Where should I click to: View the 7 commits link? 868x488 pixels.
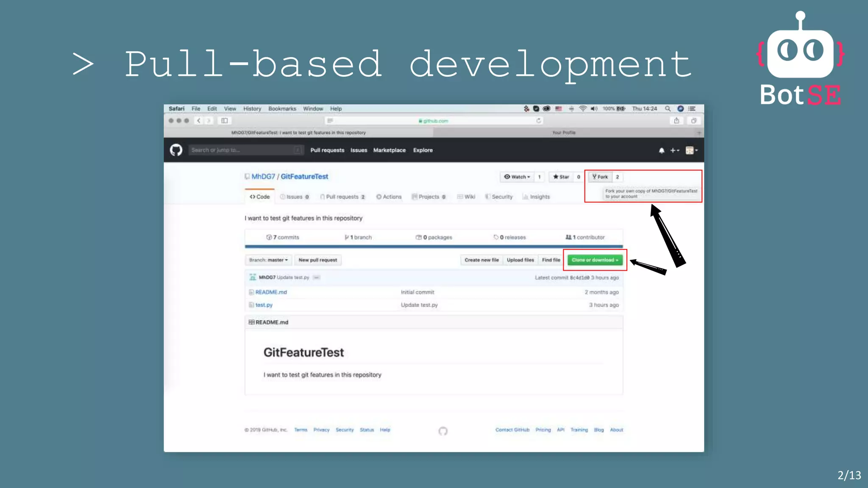pos(282,237)
